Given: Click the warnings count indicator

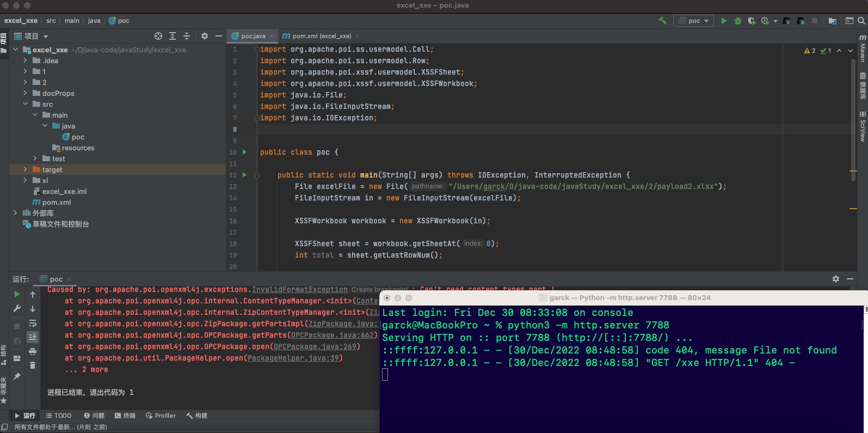Looking at the screenshot, I should pyautogui.click(x=810, y=51).
